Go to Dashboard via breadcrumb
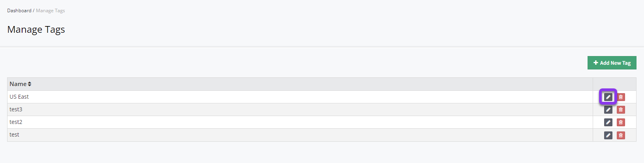This screenshot has height=163, width=644. click(19, 11)
